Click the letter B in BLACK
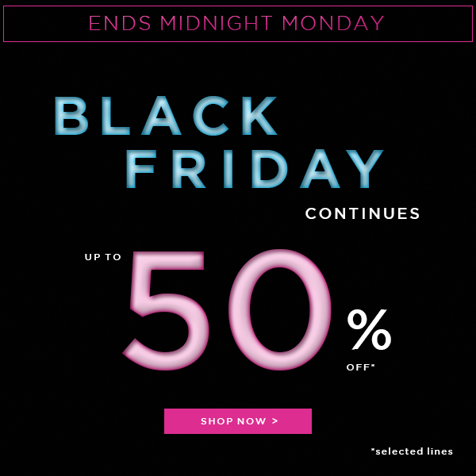The image size is (476, 476). tap(71, 117)
